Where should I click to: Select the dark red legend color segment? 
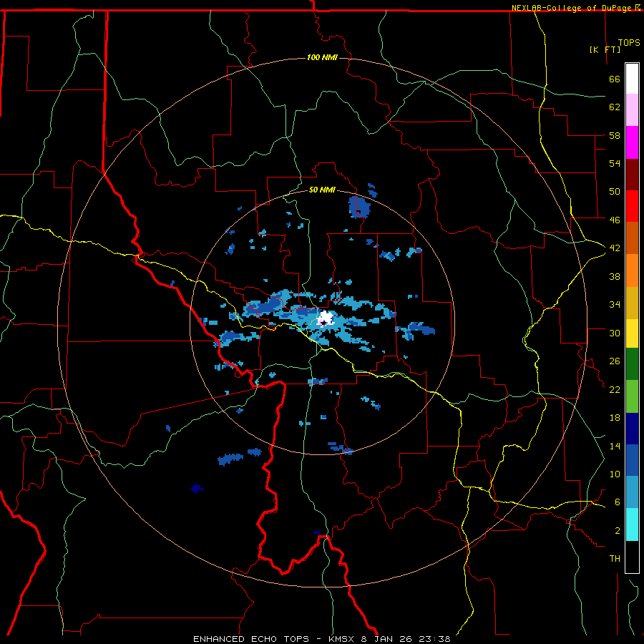click(632, 175)
